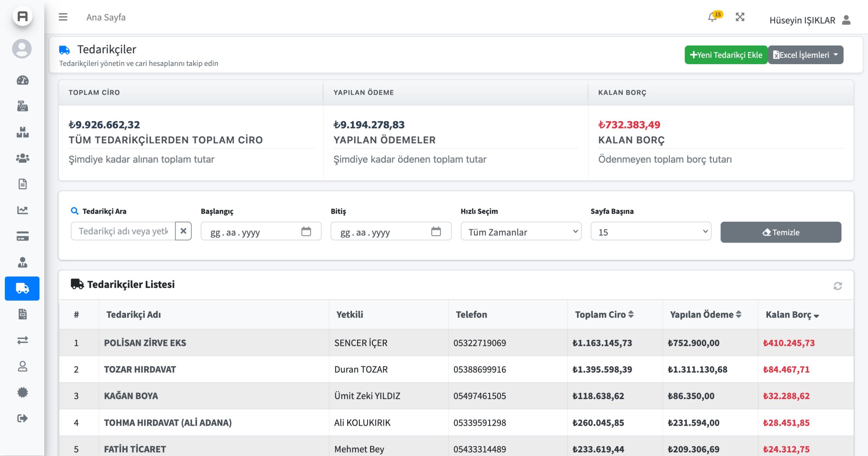Toggle fullscreen mode icon

[x=740, y=17]
